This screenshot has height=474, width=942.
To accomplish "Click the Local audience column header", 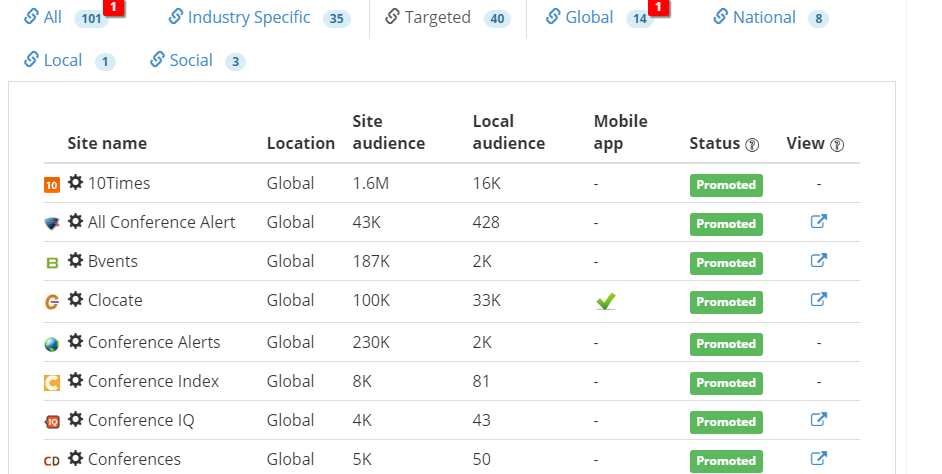I will [508, 132].
